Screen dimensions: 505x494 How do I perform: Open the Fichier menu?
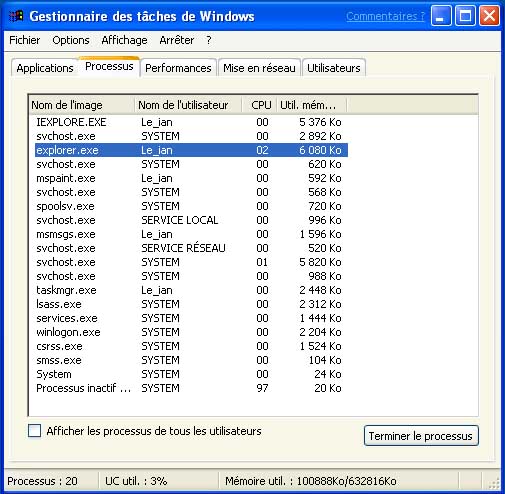tap(25, 40)
